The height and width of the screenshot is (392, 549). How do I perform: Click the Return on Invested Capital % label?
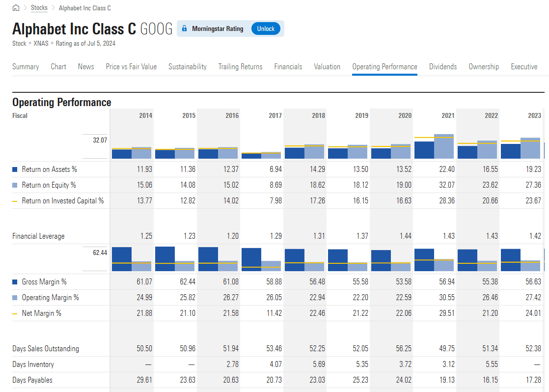(x=63, y=201)
